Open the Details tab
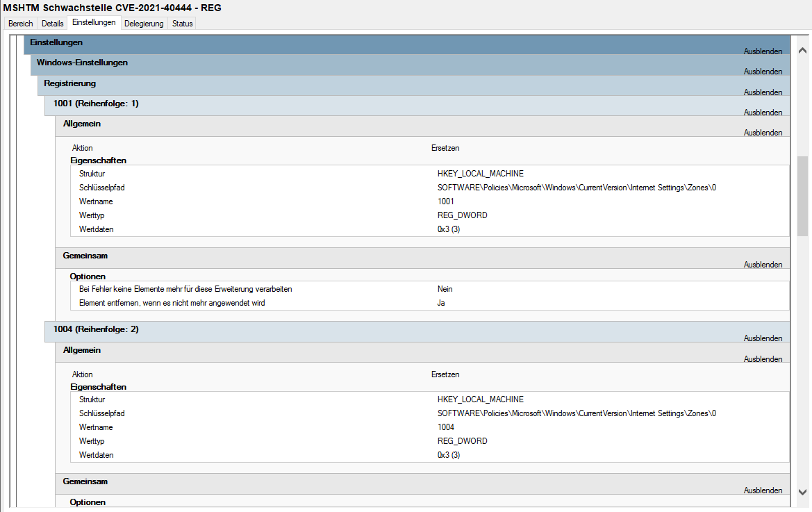This screenshot has height=512, width=812. click(53, 24)
